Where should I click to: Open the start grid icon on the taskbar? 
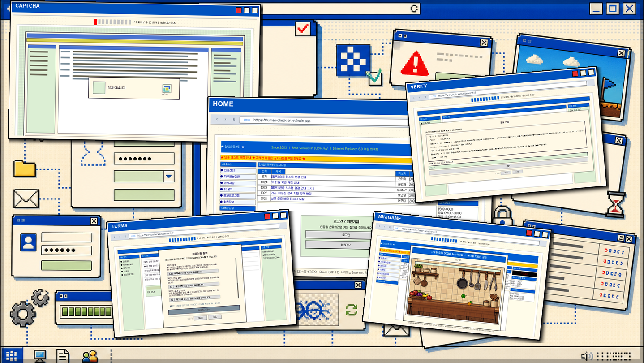(11, 356)
